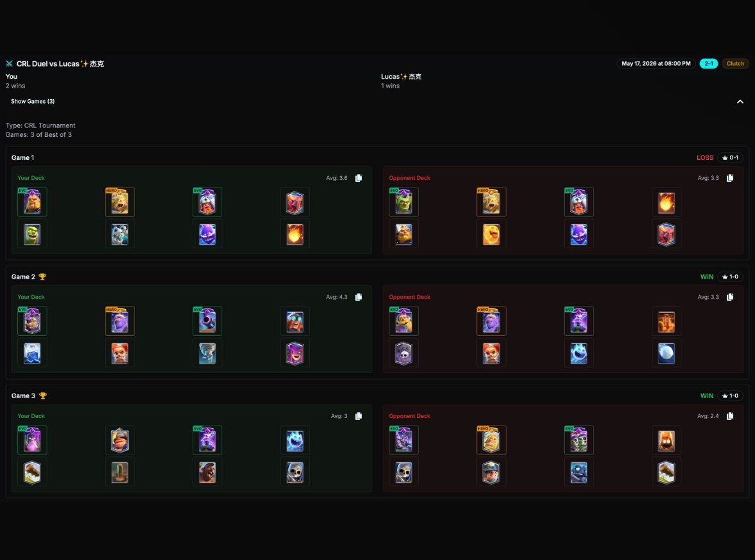The width and height of the screenshot is (755, 560).
Task: Click the '1 wins' text under Lucas
Action: (390, 86)
